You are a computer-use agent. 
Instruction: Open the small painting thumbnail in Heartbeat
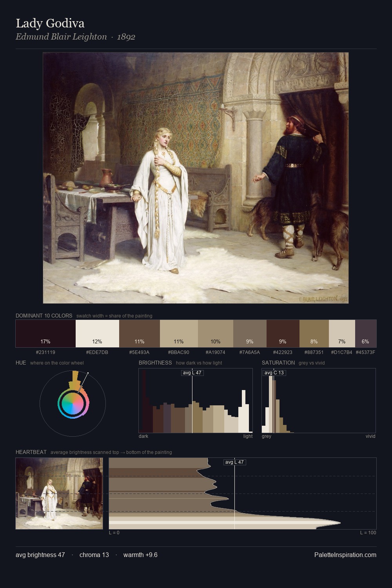[59, 494]
